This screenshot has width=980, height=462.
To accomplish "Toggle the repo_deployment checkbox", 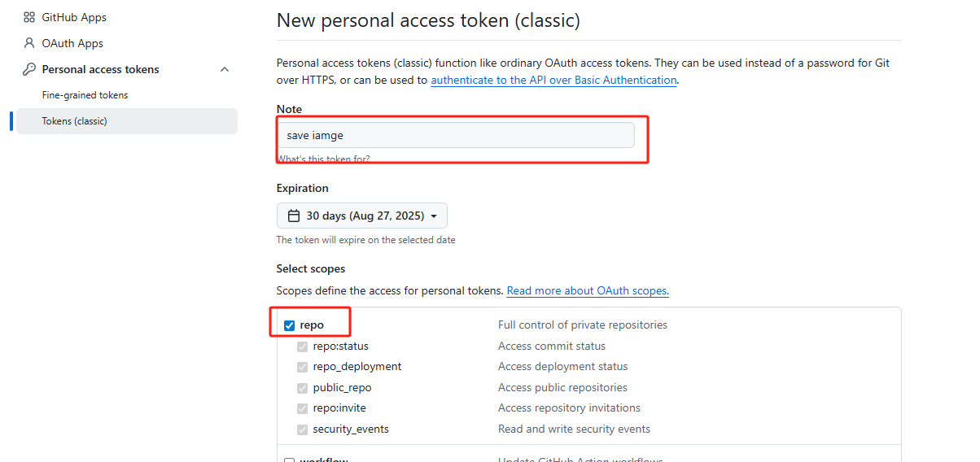I will [x=303, y=367].
